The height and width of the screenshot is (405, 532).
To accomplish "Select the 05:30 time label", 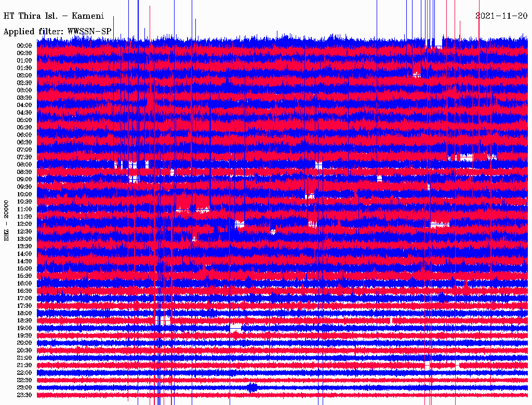I will click(x=24, y=128).
